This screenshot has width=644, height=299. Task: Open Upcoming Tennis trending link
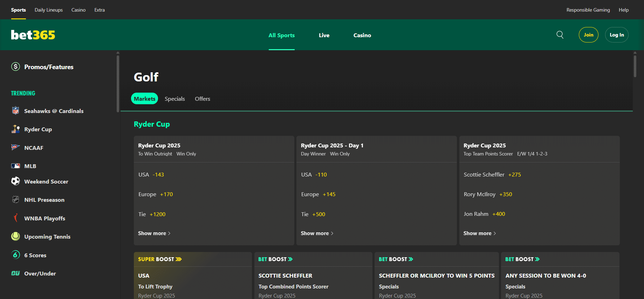click(x=47, y=237)
